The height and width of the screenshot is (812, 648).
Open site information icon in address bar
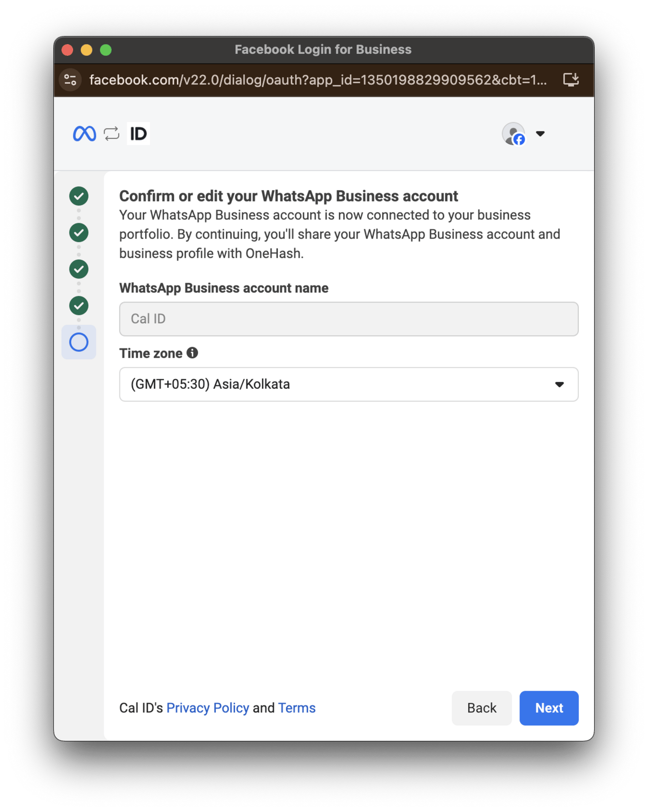point(71,80)
